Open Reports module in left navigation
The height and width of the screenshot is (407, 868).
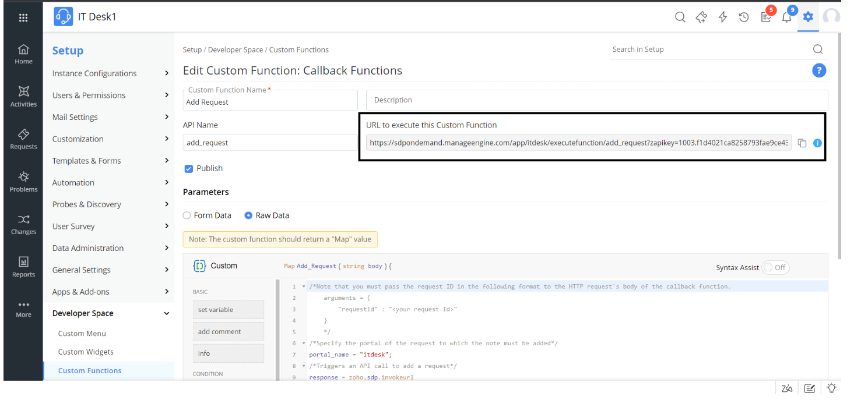coord(23,267)
